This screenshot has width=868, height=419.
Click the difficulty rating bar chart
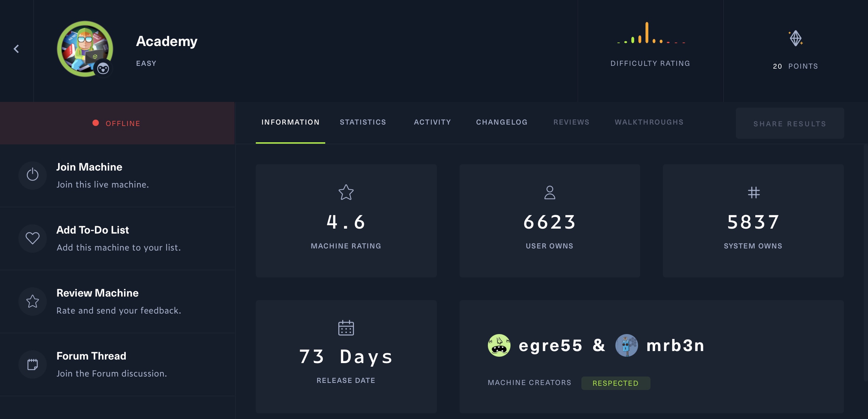pyautogui.click(x=650, y=34)
